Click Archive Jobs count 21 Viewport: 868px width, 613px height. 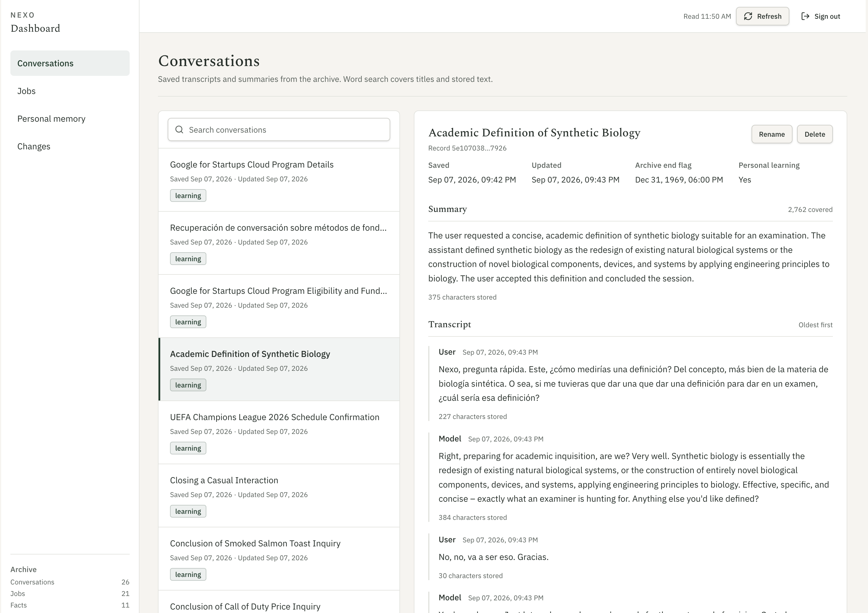(125, 594)
